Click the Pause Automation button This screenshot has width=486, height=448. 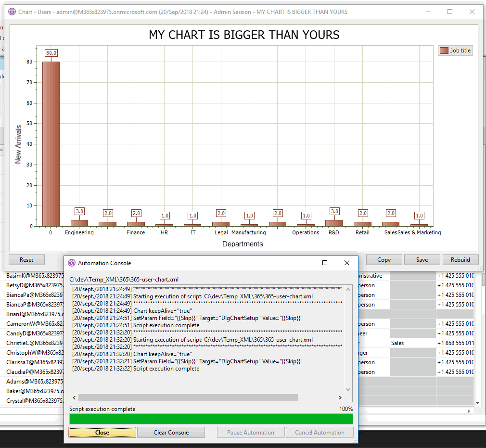250,433
